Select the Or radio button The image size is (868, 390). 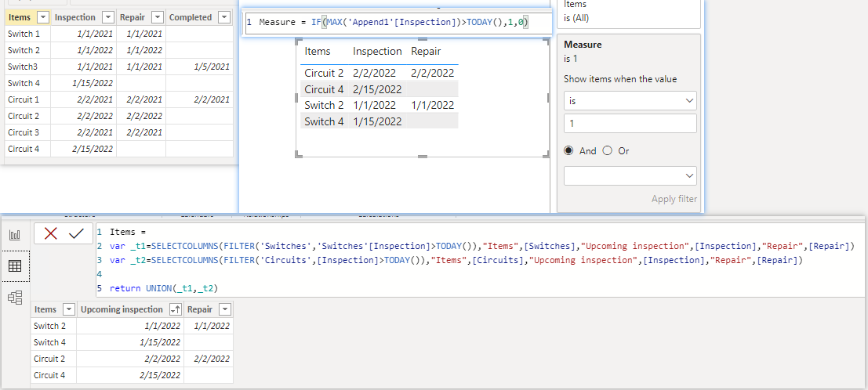[607, 150]
